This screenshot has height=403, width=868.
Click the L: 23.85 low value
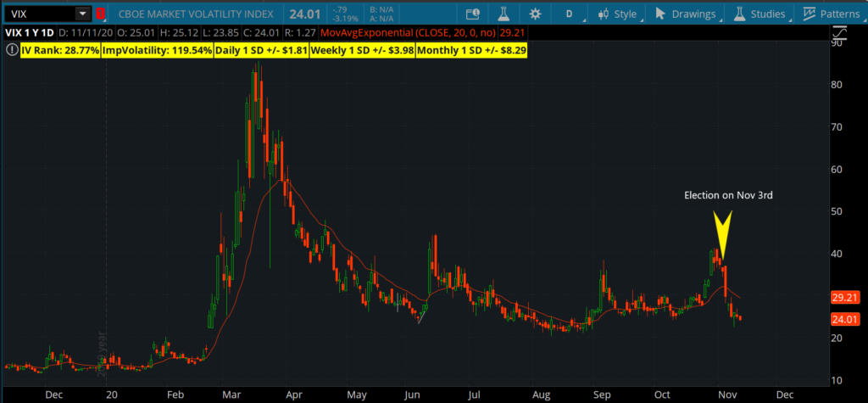click(223, 33)
